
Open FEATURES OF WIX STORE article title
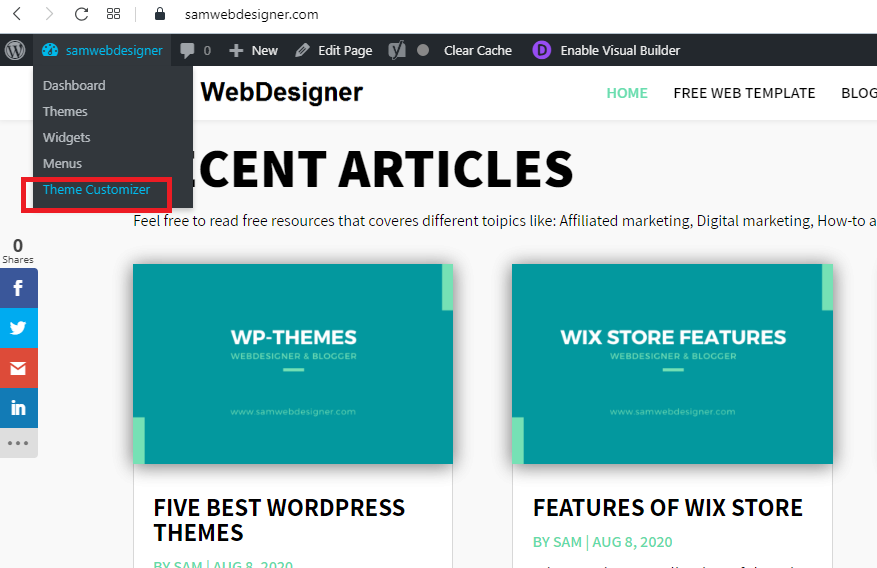[667, 508]
